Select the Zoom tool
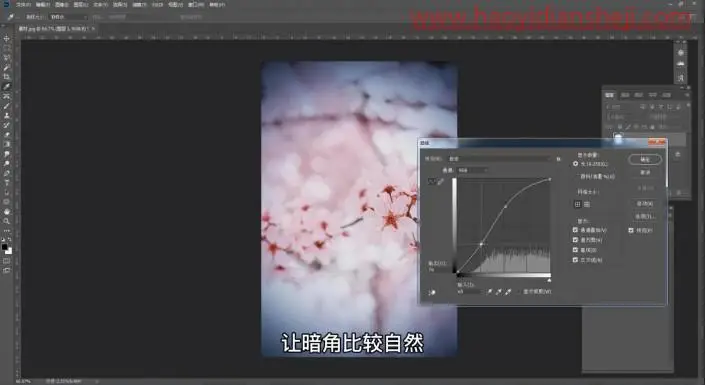Viewport: 705px width, 385px height. [6, 221]
